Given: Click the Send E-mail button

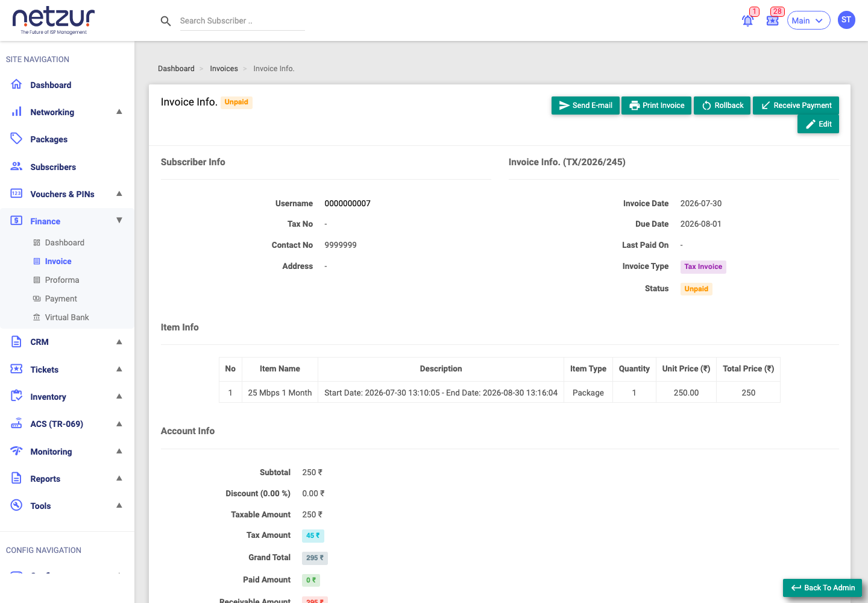Looking at the screenshot, I should [x=585, y=106].
